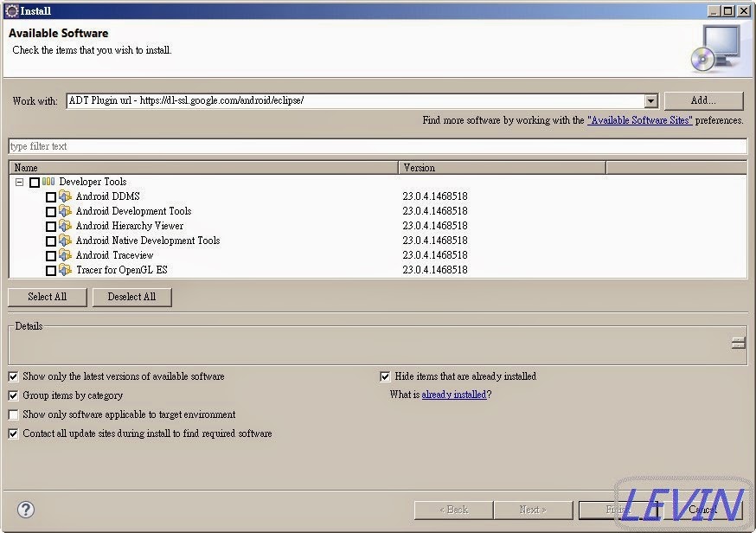Click the version number of Android Traceview
756x533 pixels.
click(x=435, y=255)
